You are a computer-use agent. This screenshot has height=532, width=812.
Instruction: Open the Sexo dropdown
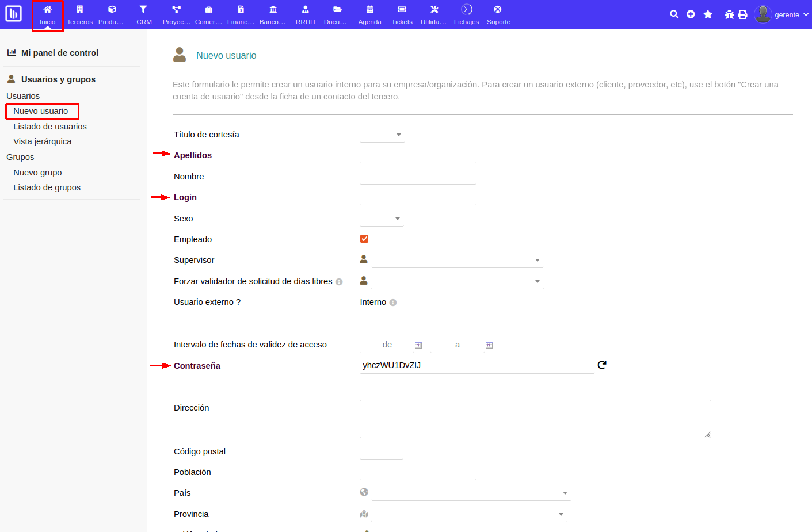(382, 219)
